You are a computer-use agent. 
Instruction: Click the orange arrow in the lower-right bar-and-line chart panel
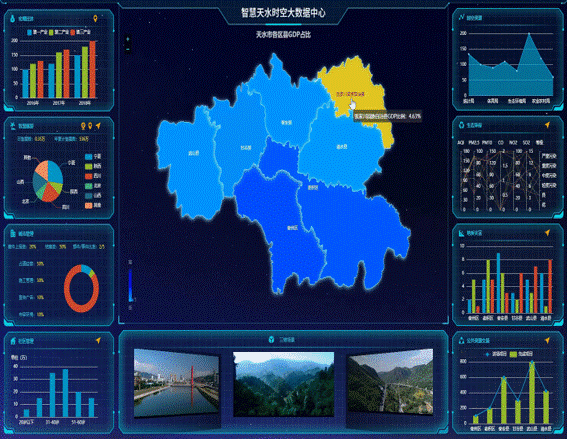(547, 340)
